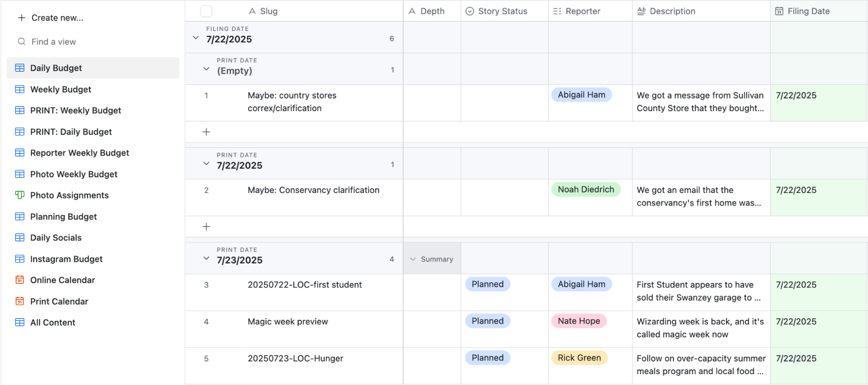This screenshot has width=868, height=385.
Task: Click the kanban icon of Photo Assignments
Action: click(20, 195)
